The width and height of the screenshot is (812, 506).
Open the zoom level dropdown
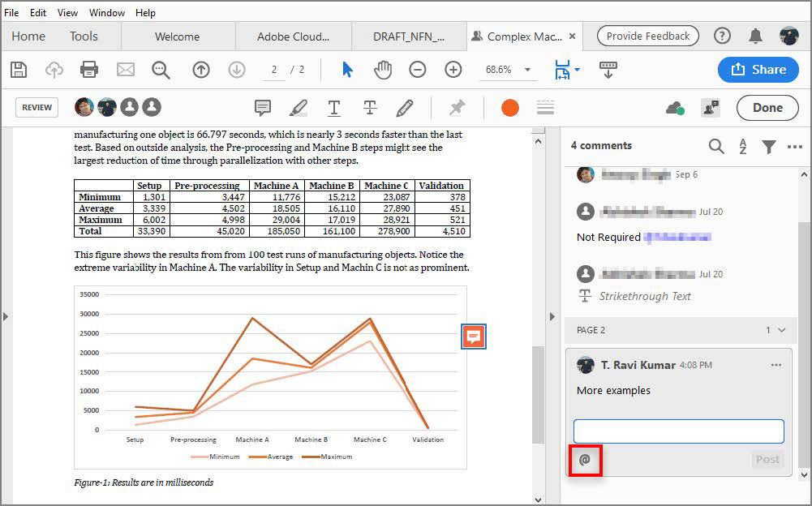[527, 70]
